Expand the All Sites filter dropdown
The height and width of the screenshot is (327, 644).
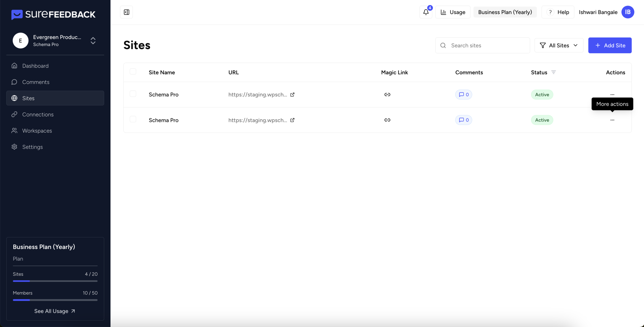coord(559,45)
